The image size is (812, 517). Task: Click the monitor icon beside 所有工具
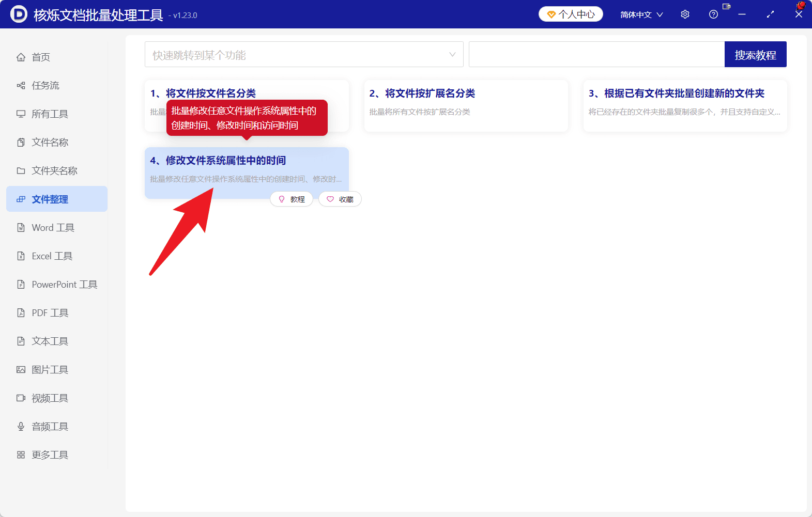21,114
